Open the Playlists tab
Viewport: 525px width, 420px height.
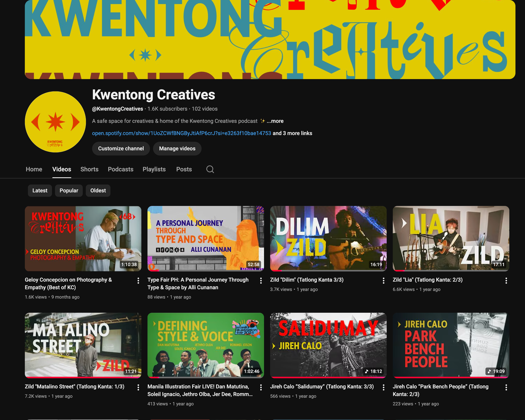(x=154, y=169)
